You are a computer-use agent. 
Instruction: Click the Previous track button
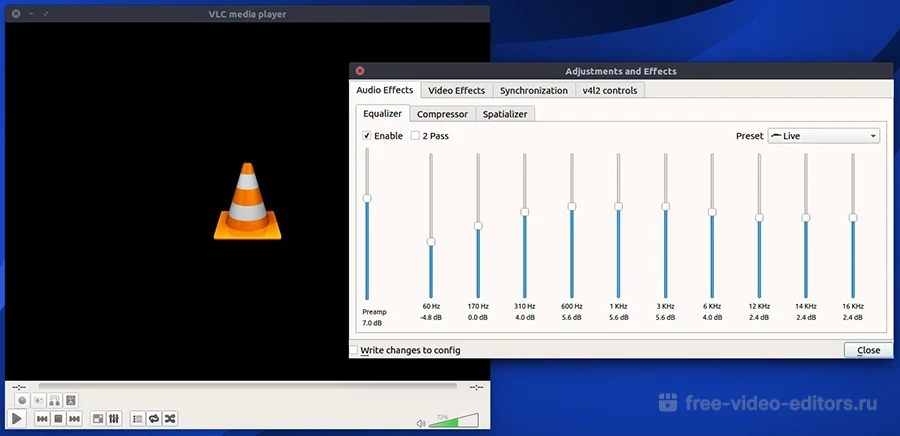pos(43,418)
